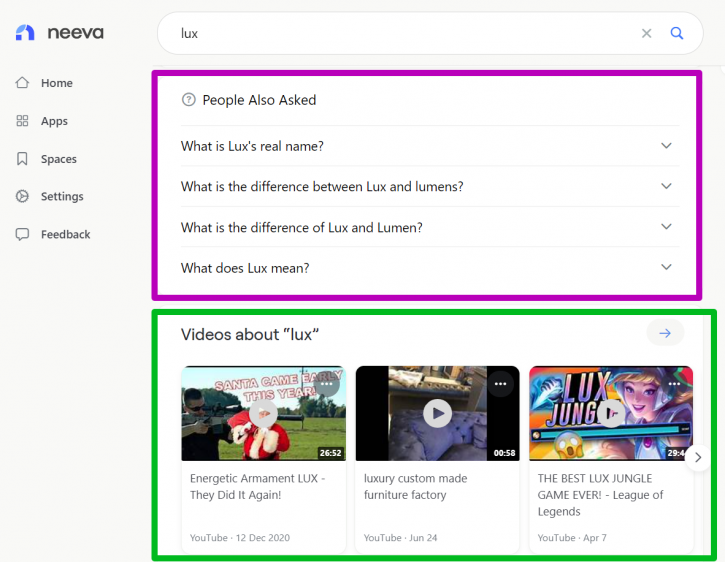725x562 pixels.
Task: Play the Best Lux Jungle Game video
Action: pyautogui.click(x=611, y=413)
